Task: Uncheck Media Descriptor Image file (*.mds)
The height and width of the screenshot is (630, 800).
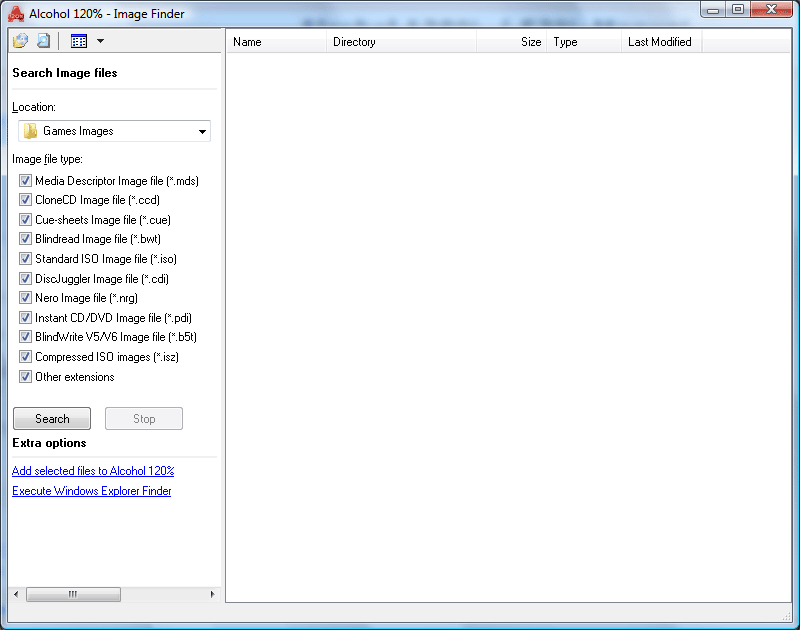Action: click(25, 181)
